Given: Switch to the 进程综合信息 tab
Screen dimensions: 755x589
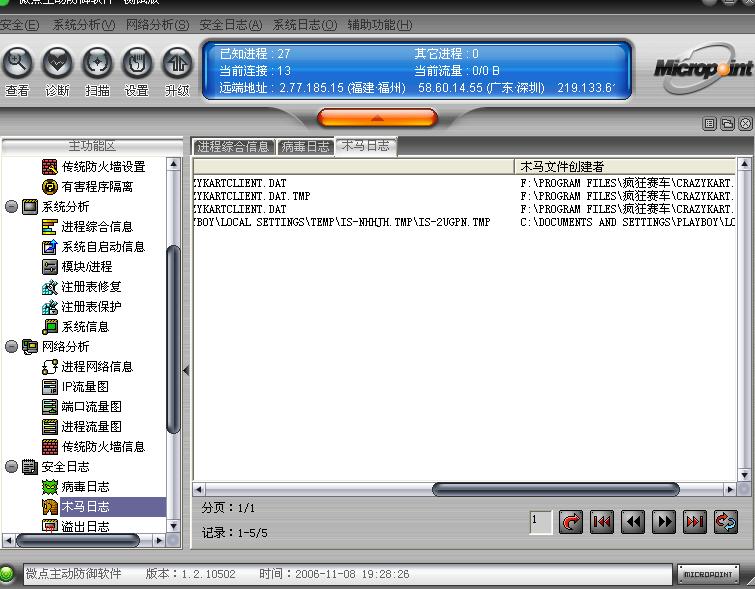Looking at the screenshot, I should coord(234,146).
